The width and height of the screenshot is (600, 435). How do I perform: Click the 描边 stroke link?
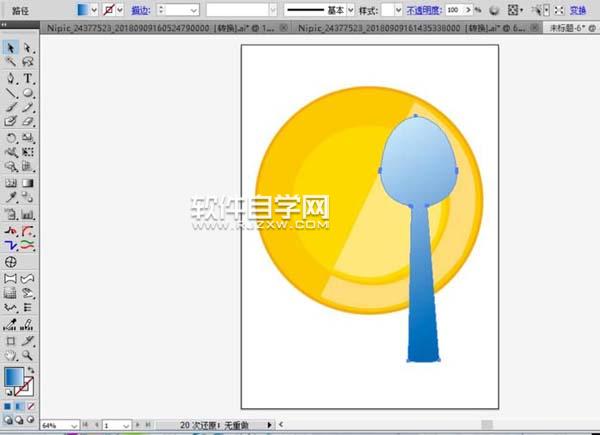coord(139,8)
